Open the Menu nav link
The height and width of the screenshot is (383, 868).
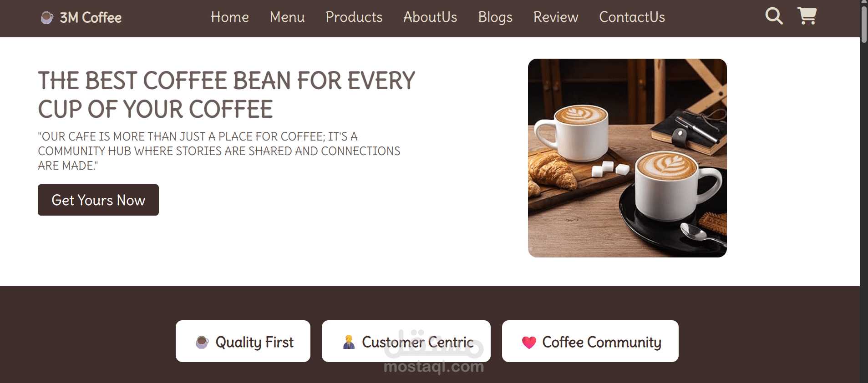pyautogui.click(x=287, y=17)
